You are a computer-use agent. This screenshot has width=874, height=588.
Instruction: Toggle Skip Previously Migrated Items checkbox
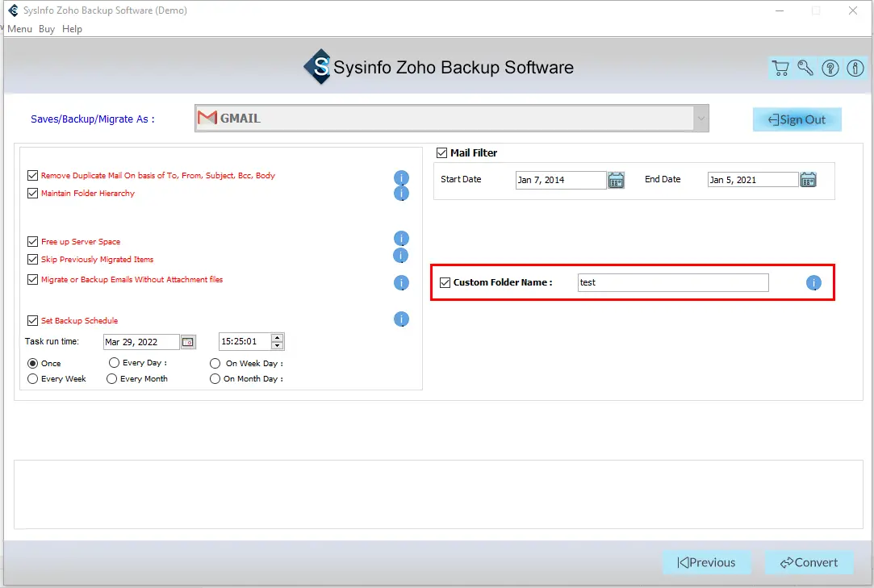click(x=33, y=260)
